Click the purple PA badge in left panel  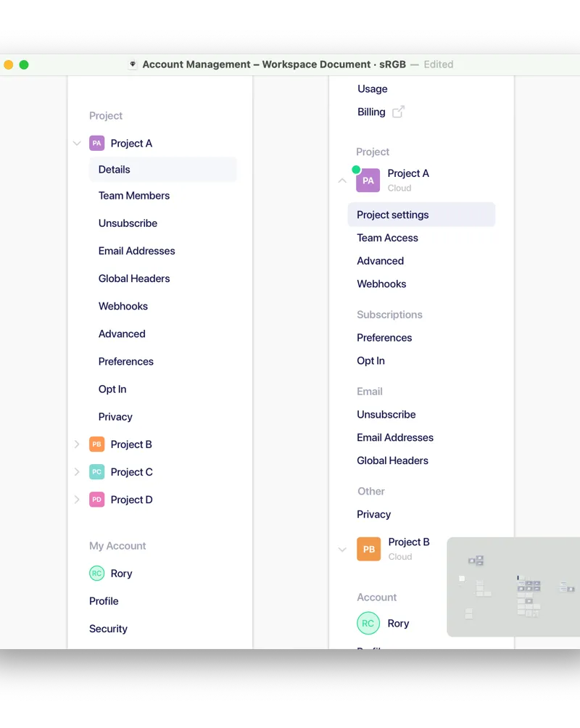point(96,143)
